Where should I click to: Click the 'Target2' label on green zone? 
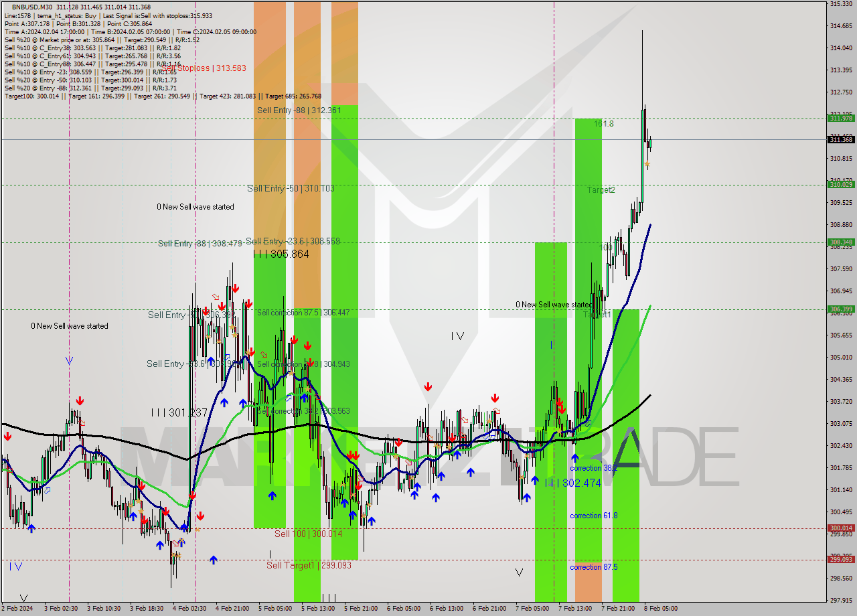601,190
